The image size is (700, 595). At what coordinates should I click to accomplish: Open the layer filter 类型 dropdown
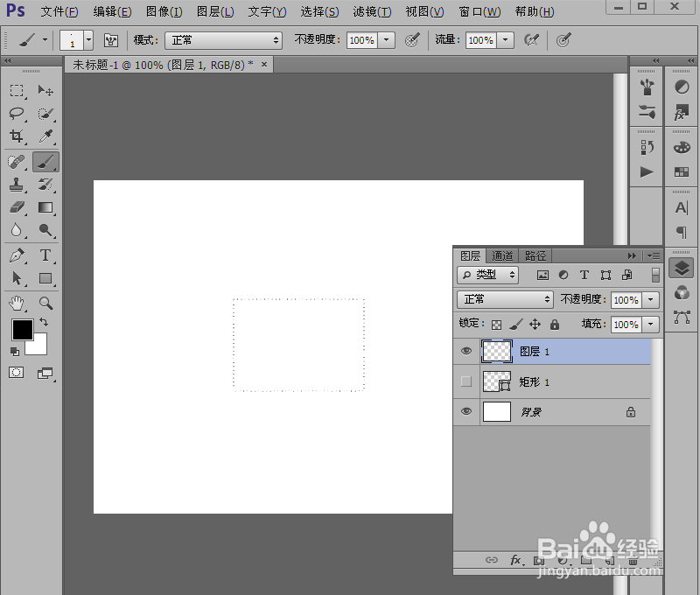click(x=487, y=275)
